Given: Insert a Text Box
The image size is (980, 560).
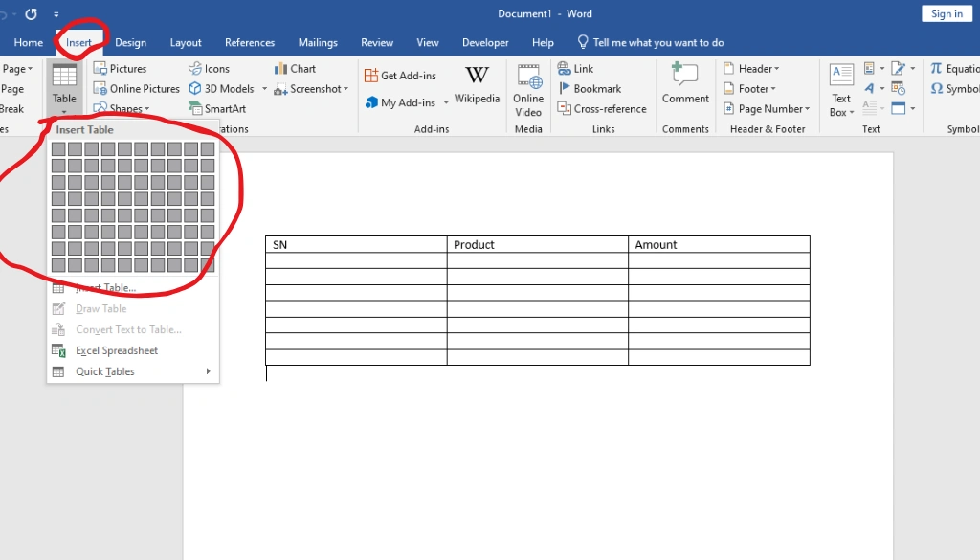Looking at the screenshot, I should click(x=841, y=91).
